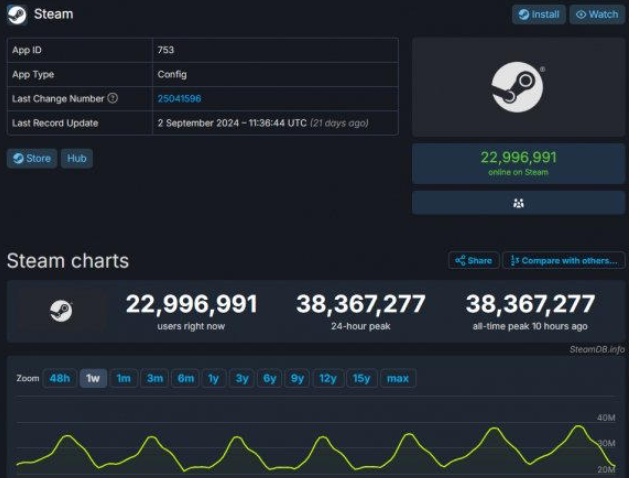
Task: Click the group people icon button
Action: [x=518, y=203]
